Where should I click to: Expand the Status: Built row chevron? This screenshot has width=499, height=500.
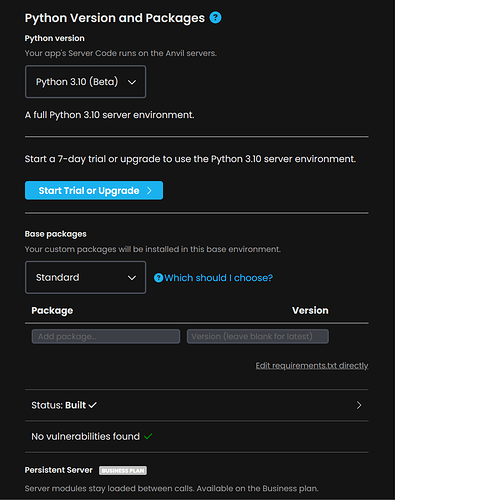(359, 405)
